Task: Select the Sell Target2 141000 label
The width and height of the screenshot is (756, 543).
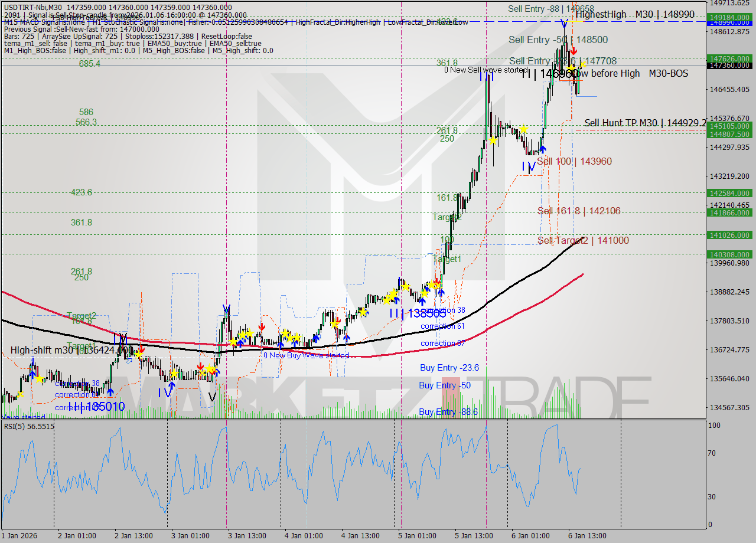Action: (583, 241)
